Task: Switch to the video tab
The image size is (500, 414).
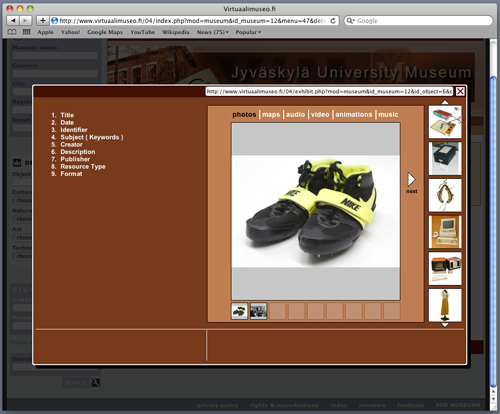Action: (x=320, y=115)
